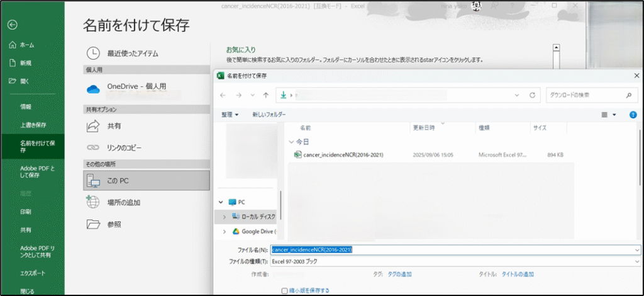Expand ローカル ディスク tree node

[x=224, y=216]
